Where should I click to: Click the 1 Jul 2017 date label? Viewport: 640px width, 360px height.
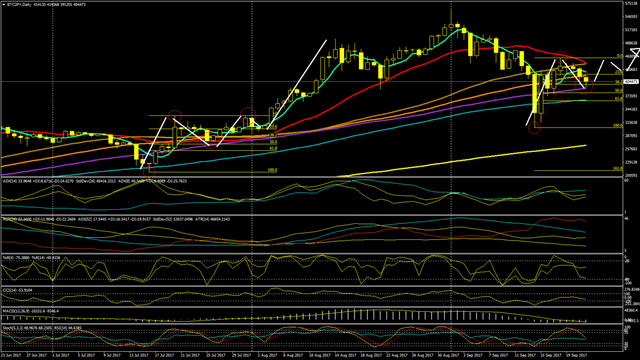62,356
